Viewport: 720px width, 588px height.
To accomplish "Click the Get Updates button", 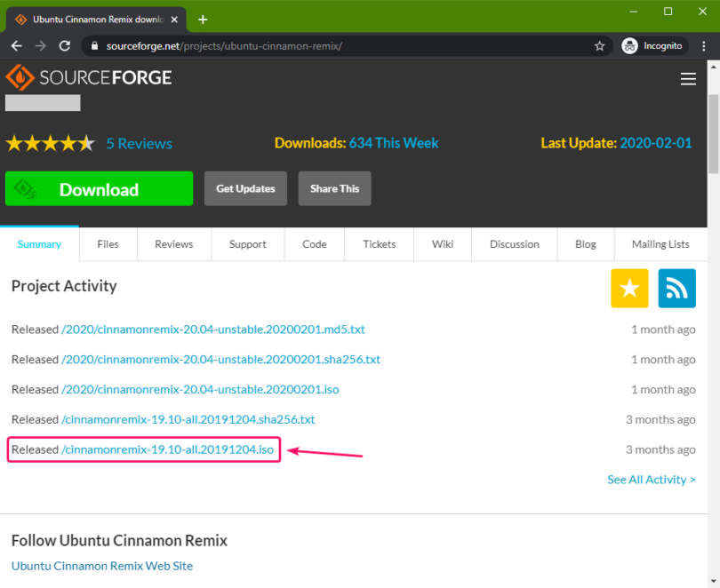I will pyautogui.click(x=245, y=188).
